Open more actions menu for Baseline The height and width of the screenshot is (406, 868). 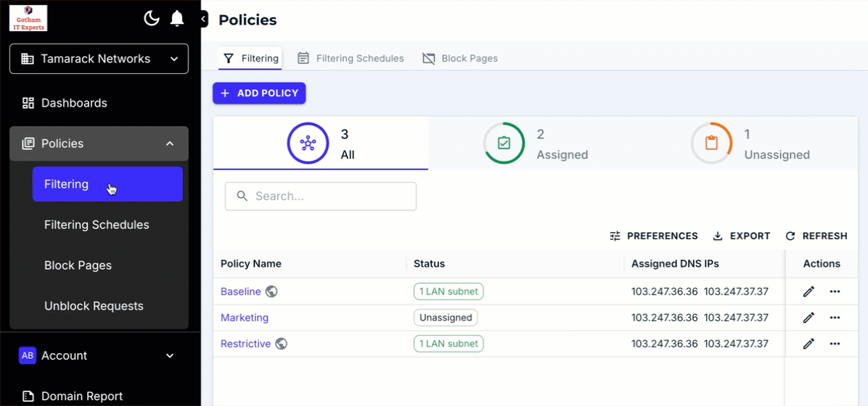pos(835,291)
